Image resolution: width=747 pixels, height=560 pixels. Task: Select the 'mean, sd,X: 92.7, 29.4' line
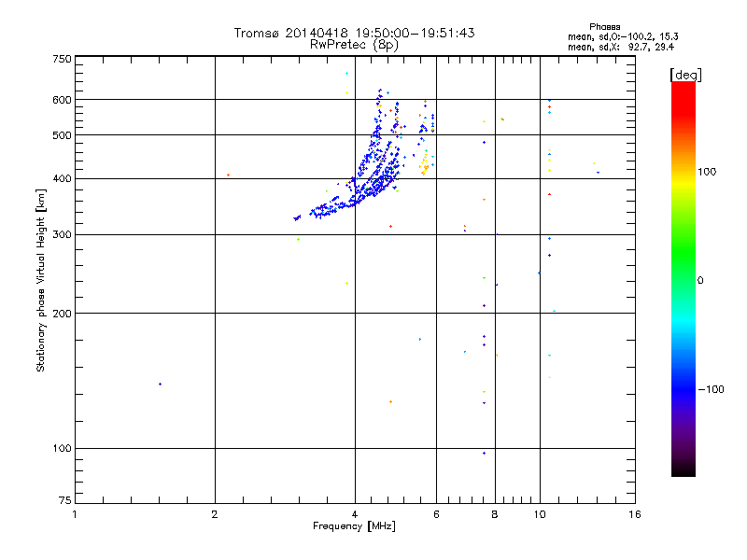point(621,47)
